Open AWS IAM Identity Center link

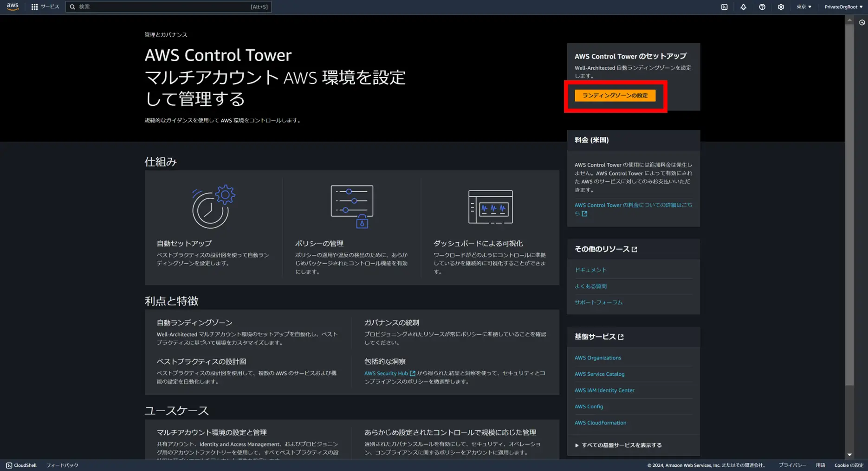click(x=604, y=390)
